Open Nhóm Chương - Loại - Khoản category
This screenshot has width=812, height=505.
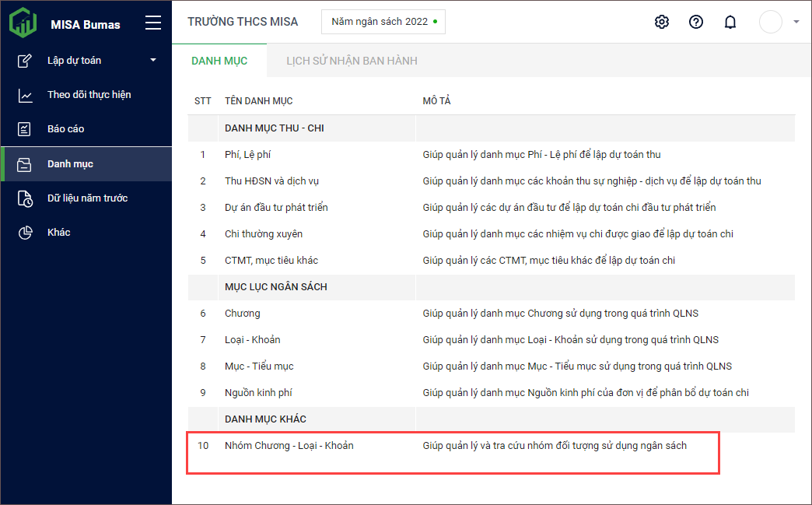(289, 446)
